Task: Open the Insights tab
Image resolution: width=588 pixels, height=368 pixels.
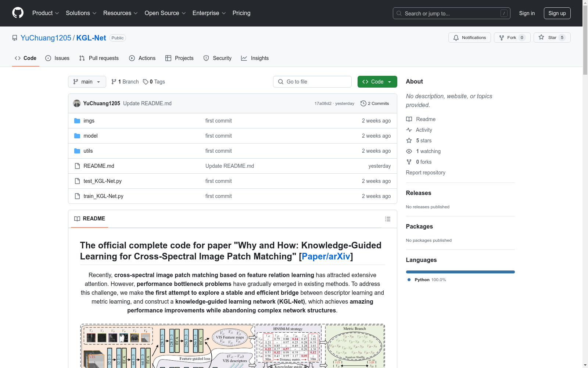Action: pos(255,58)
